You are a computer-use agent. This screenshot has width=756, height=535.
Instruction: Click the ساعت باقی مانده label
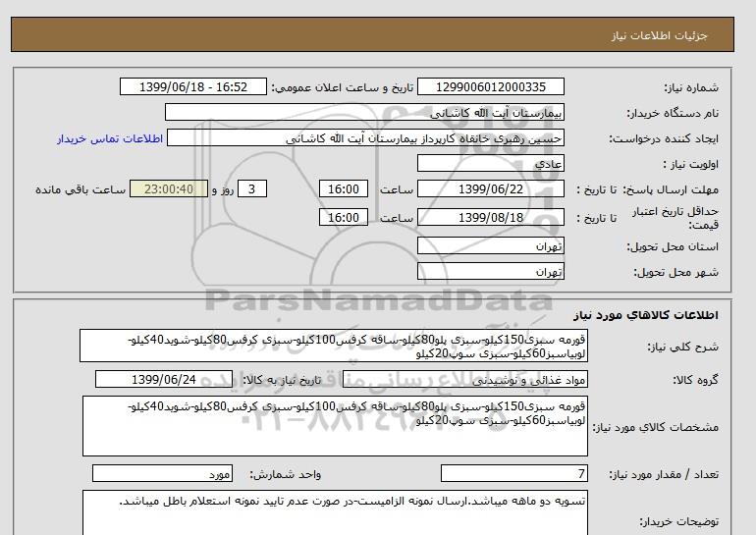(81, 189)
